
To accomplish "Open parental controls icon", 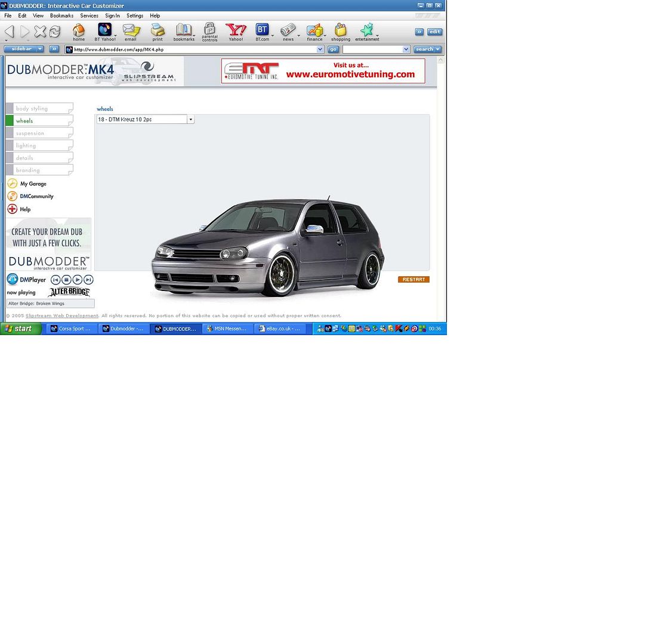I will (209, 29).
